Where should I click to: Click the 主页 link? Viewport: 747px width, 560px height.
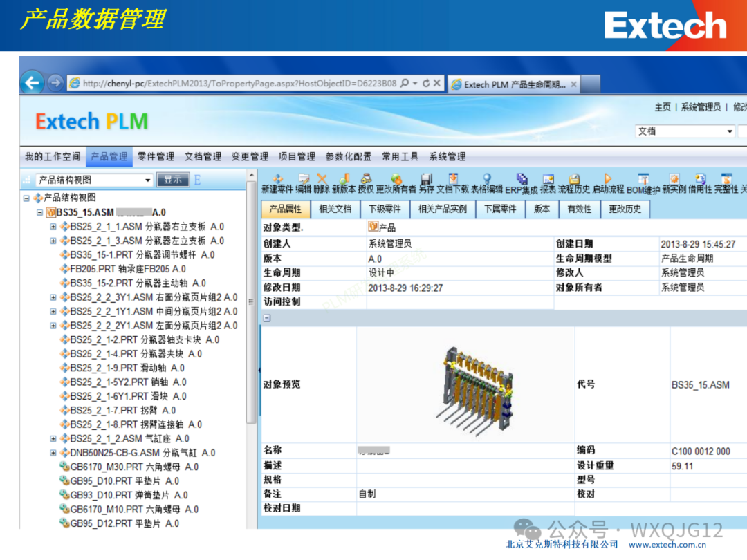[x=663, y=107]
